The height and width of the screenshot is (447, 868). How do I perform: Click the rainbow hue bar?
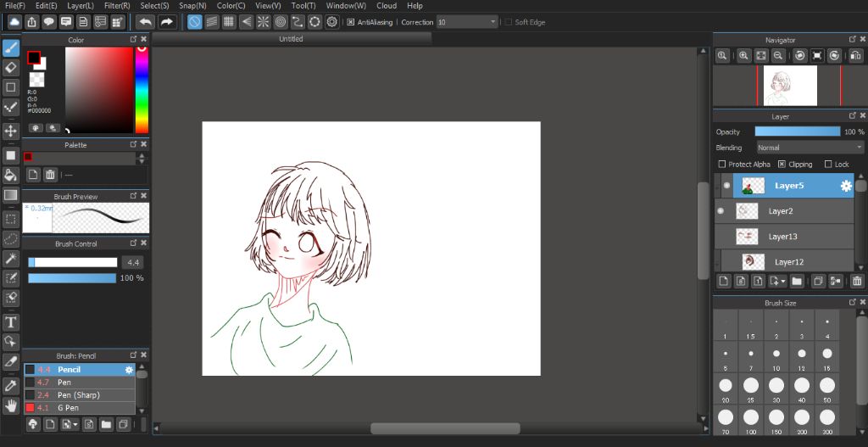click(x=142, y=90)
